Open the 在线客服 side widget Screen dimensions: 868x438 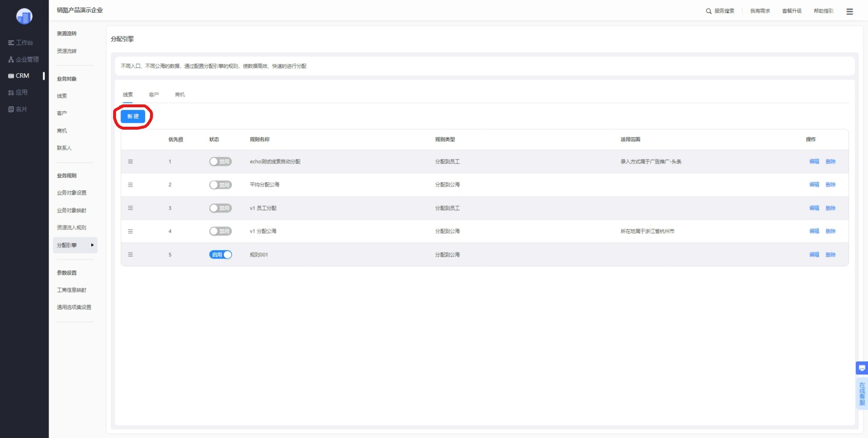tap(862, 394)
